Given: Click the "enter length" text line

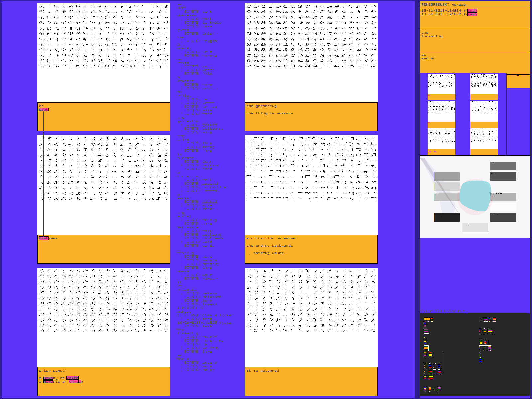Looking at the screenshot, I should (53, 371).
